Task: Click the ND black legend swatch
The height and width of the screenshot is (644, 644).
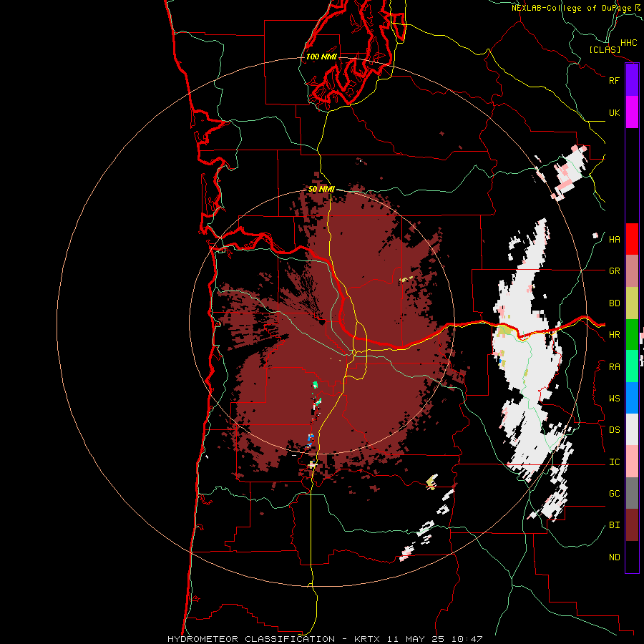Action: point(632,557)
